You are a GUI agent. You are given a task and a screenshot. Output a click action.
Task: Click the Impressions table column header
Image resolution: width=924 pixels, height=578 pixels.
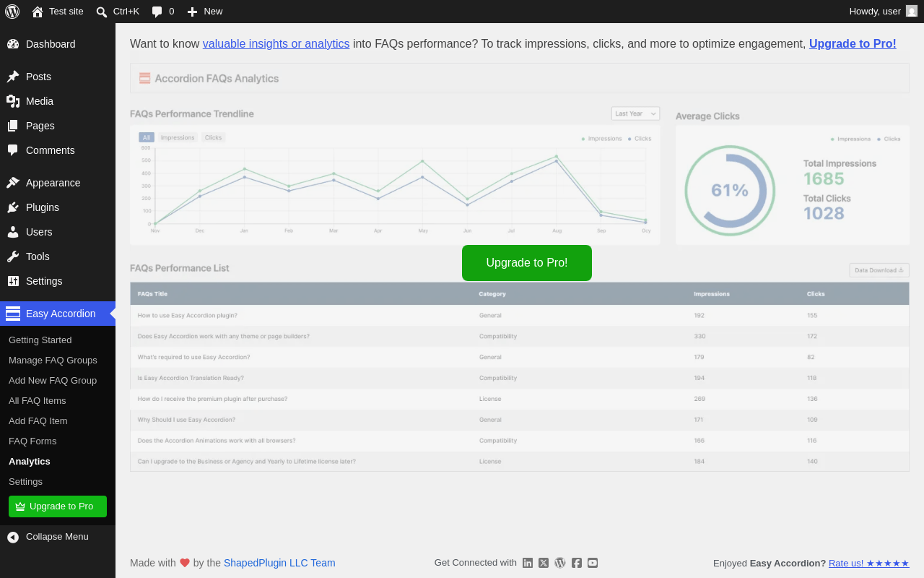pos(712,294)
